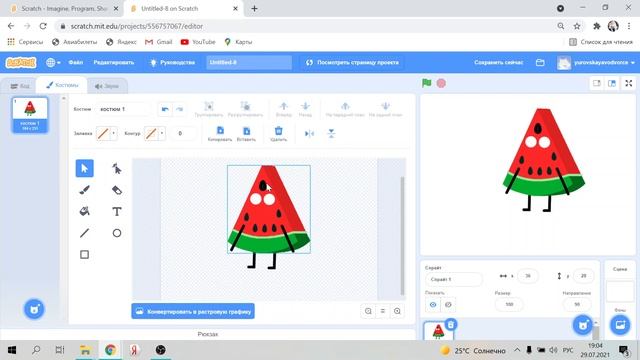This screenshot has width=640, height=360.
Task: Select the Circle tool
Action: tap(117, 233)
